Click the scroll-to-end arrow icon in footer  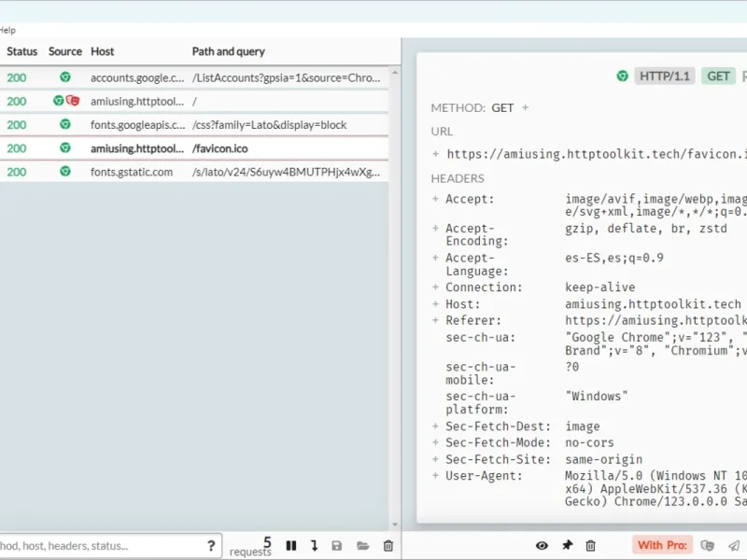[314, 546]
